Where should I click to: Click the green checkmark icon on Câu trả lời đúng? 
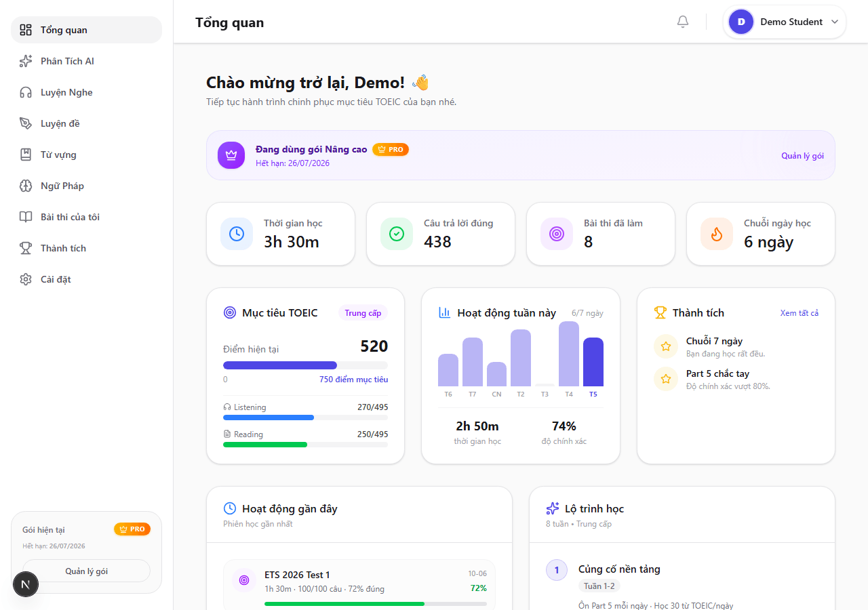pos(397,234)
